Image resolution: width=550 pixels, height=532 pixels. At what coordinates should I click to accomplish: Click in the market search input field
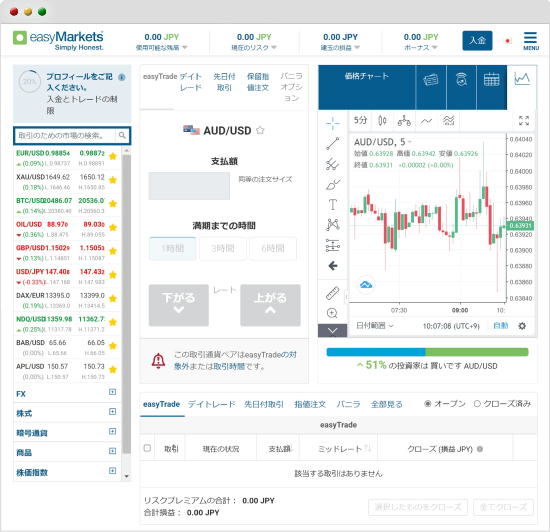click(66, 135)
